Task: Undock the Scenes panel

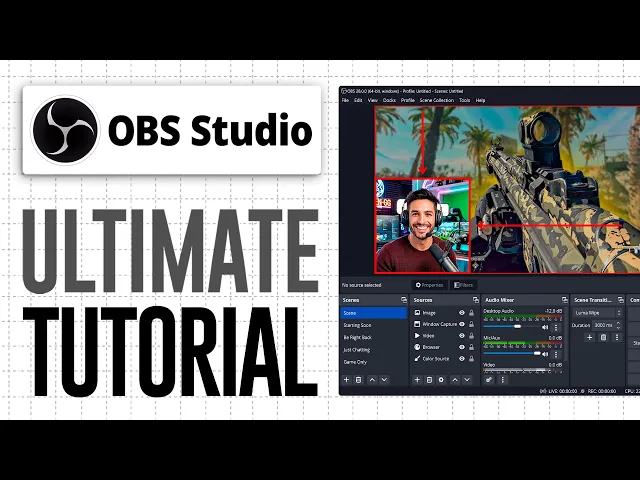Action: 404,300
